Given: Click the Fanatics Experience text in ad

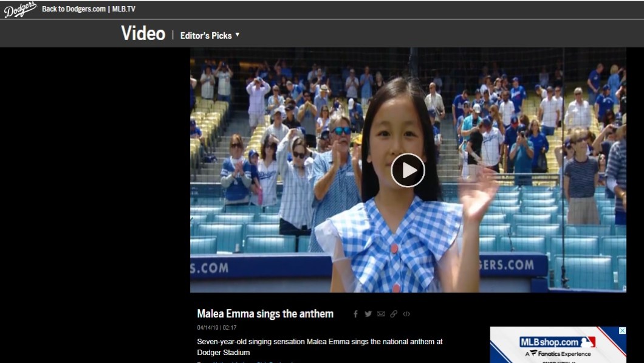Looking at the screenshot, I should click(560, 353).
